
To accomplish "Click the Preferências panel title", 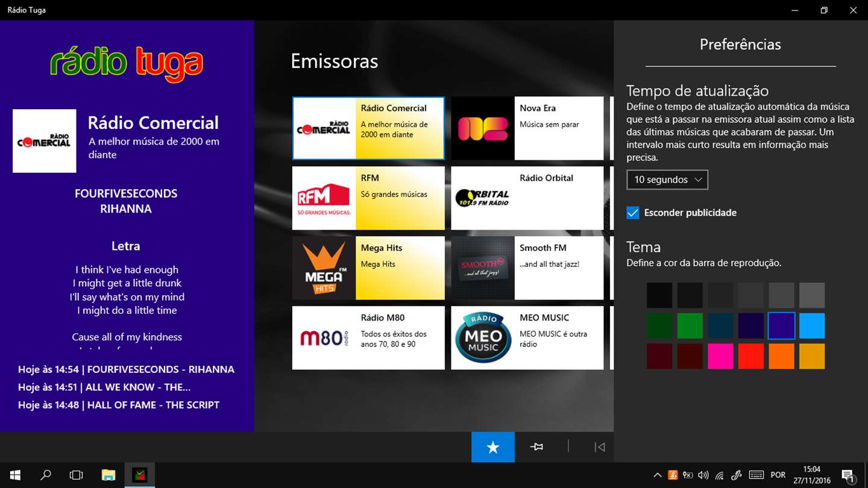I will pyautogui.click(x=740, y=44).
